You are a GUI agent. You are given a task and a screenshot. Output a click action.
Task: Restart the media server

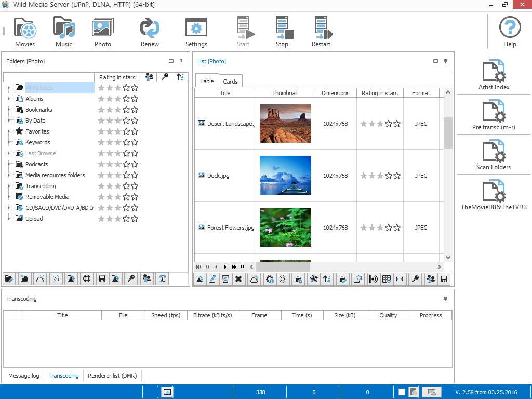321,32
